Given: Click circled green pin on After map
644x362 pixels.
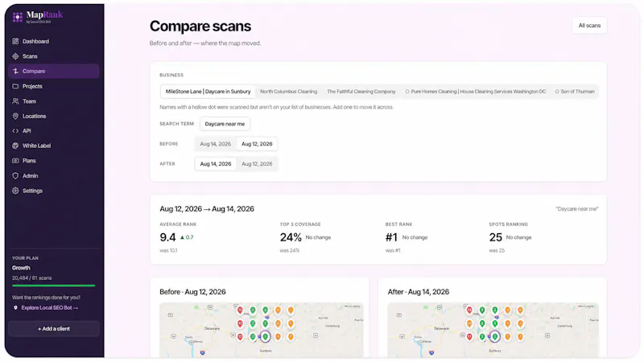Looking at the screenshot, I should (x=495, y=336).
